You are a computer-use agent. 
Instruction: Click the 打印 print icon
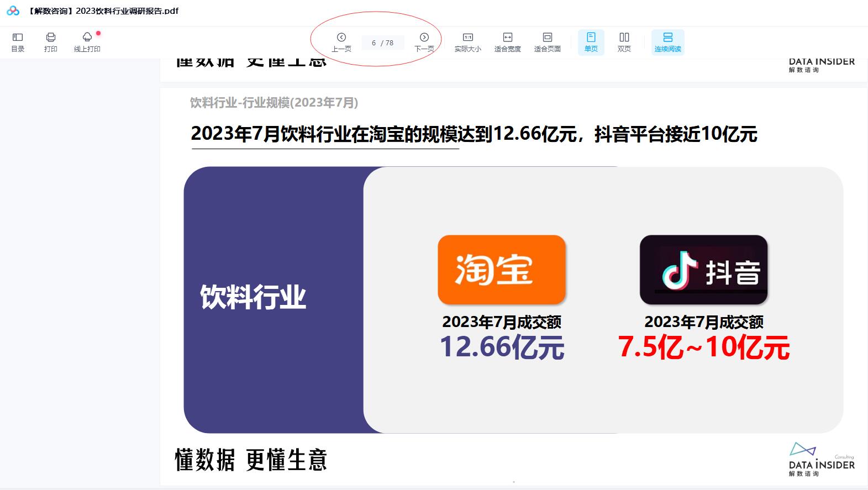tap(50, 42)
